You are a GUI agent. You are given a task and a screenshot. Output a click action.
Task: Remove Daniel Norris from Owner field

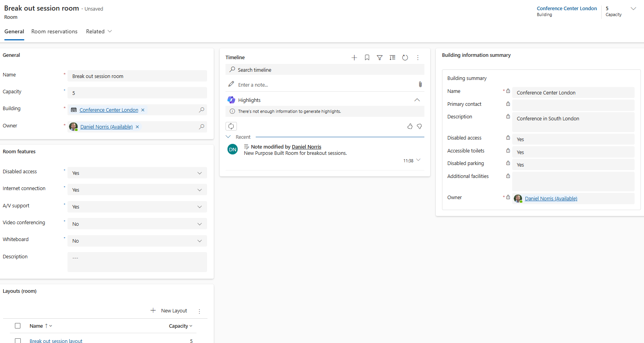[x=137, y=127]
